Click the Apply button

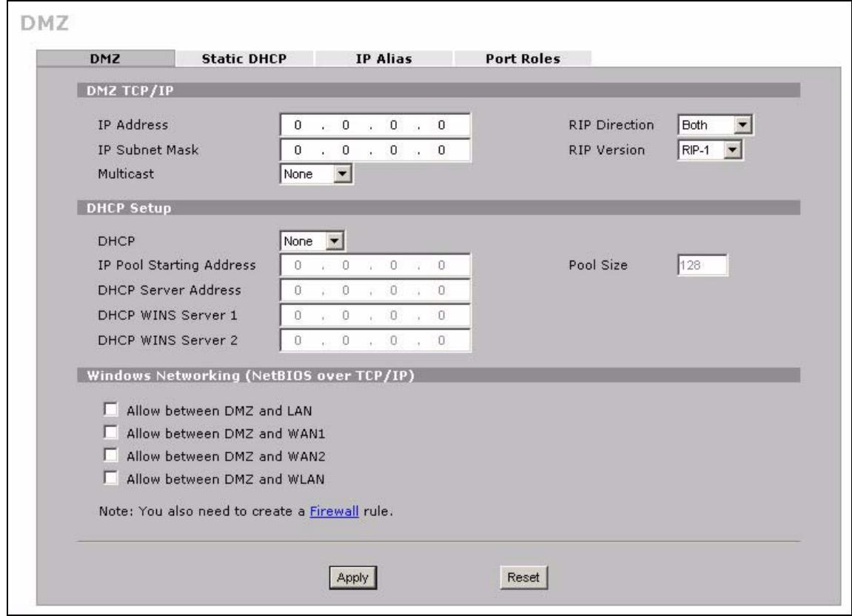352,577
